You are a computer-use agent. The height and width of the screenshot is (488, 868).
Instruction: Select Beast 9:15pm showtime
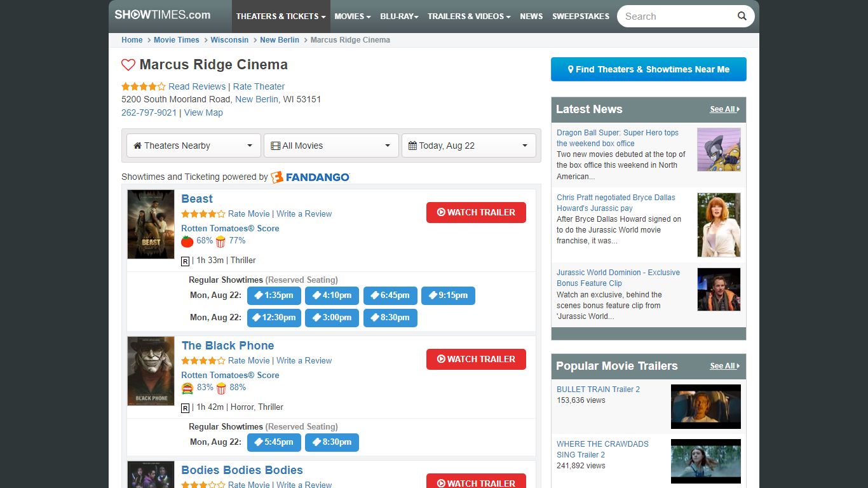[x=448, y=295]
